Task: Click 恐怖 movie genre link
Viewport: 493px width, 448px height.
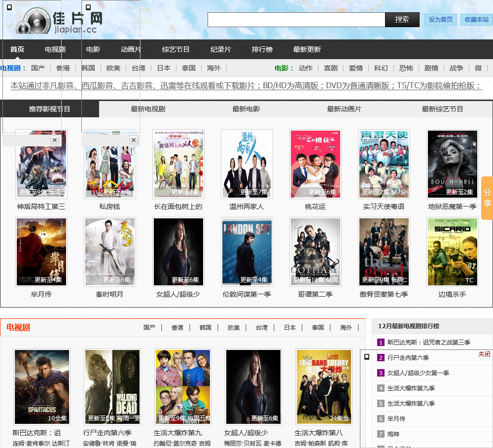Action: [x=406, y=68]
